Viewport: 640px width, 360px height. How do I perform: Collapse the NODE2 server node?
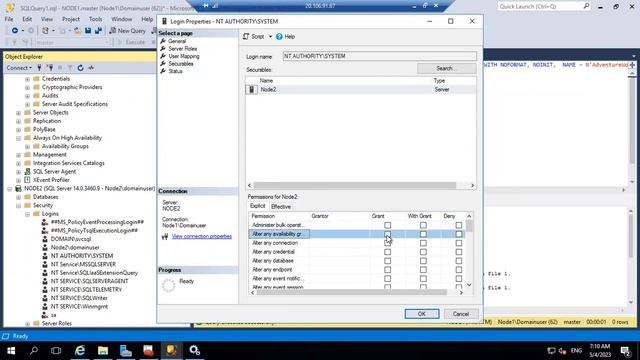click(9, 189)
